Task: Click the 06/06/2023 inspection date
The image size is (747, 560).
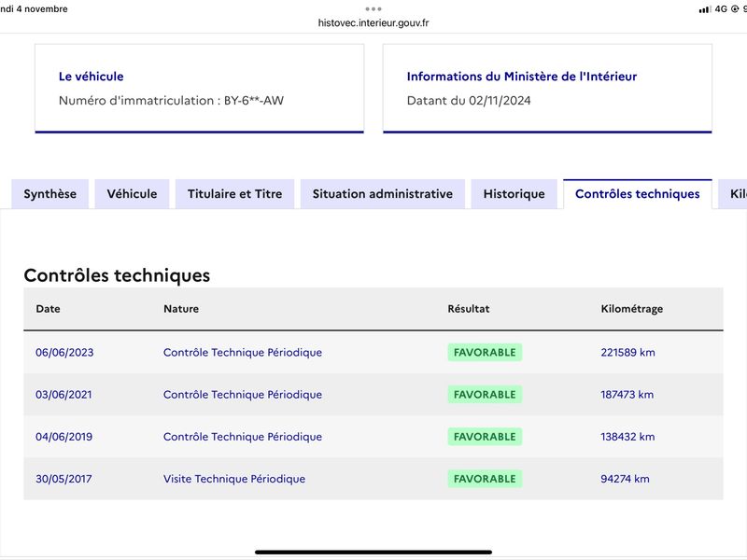Action: tap(64, 353)
